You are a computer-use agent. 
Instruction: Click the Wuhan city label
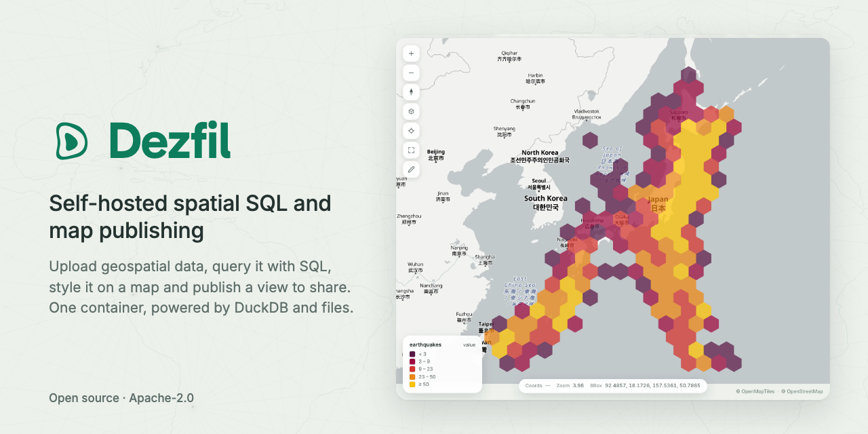click(x=415, y=267)
